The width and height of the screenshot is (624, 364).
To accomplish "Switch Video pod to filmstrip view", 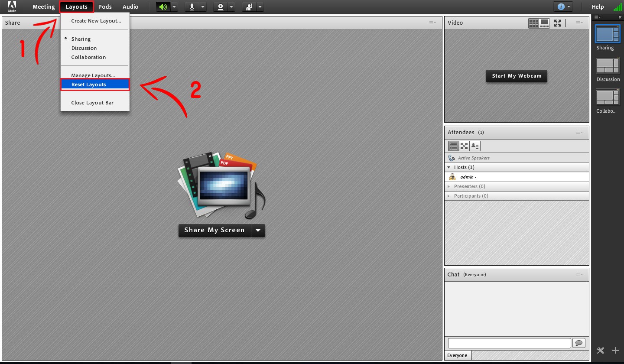I will 544,23.
